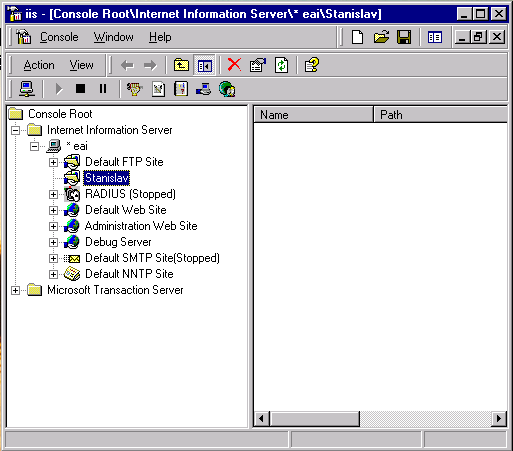Open Help with the question mark icon
Screen dimensions: 513x451
tap(312, 65)
